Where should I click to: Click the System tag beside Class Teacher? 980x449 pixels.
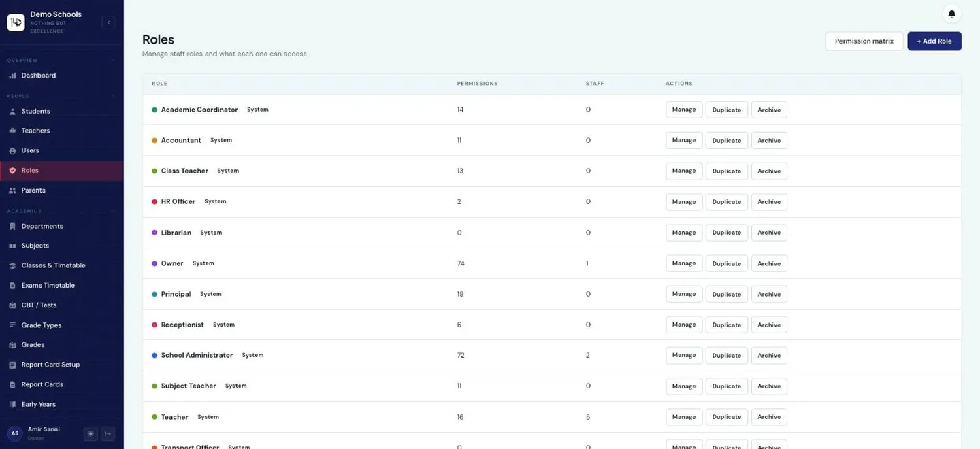tap(228, 171)
